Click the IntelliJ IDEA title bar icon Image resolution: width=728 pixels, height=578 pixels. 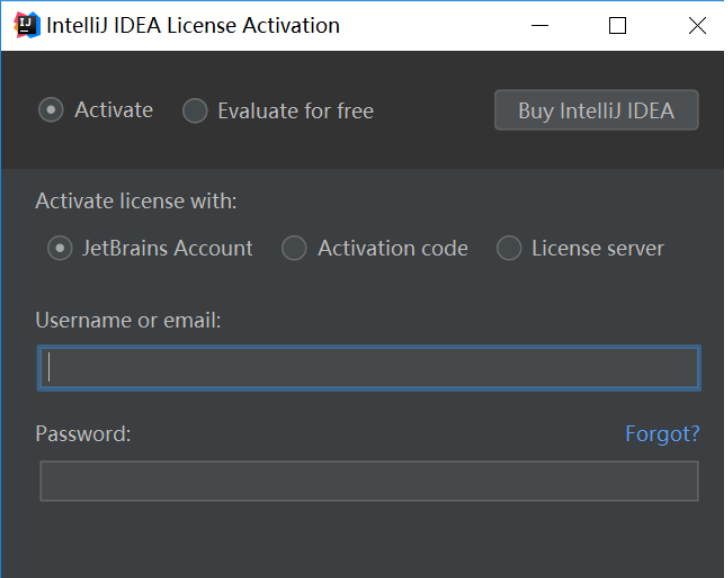click(x=27, y=25)
